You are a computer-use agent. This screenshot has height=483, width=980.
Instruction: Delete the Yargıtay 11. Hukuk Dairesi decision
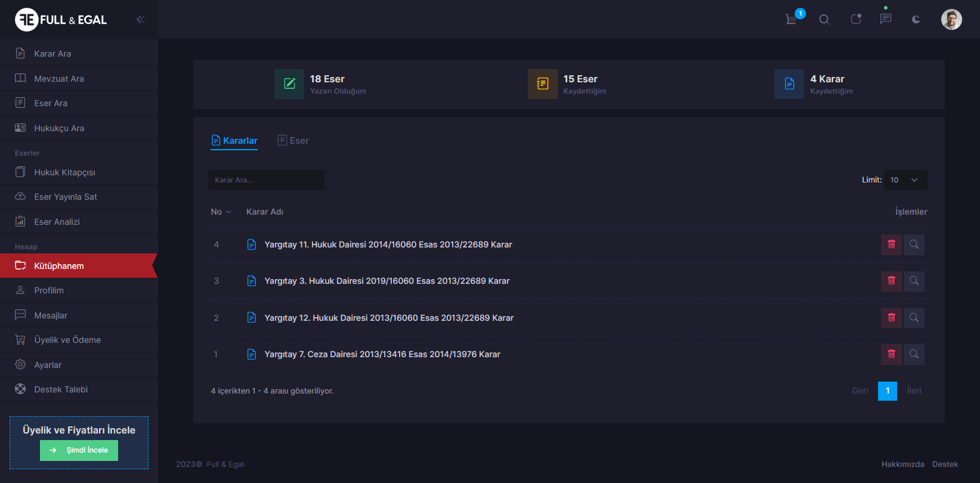(891, 244)
